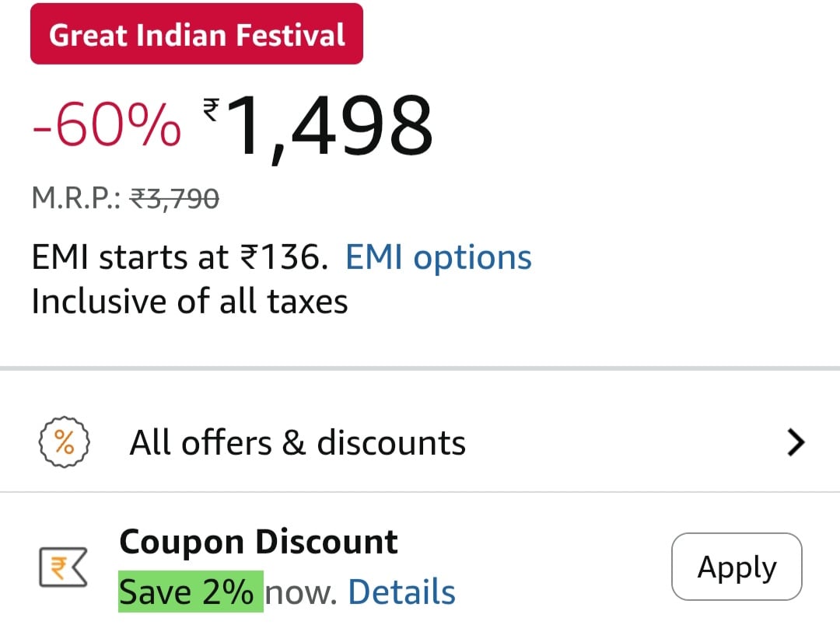840x639 pixels.
Task: Click the -60% discount percentage
Action: [107, 124]
